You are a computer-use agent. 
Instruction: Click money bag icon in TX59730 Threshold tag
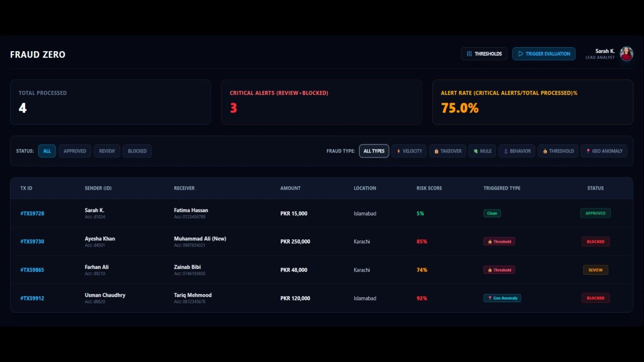tap(490, 242)
